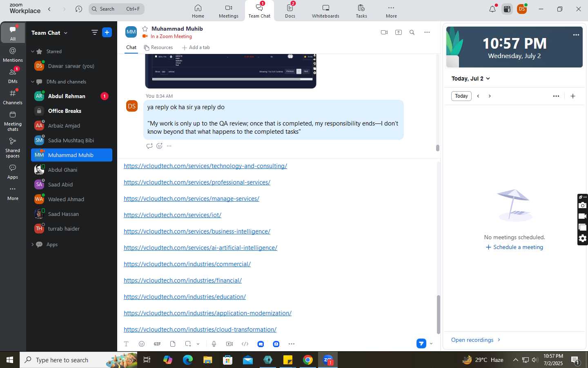Go to the previous calendar day

tap(478, 96)
